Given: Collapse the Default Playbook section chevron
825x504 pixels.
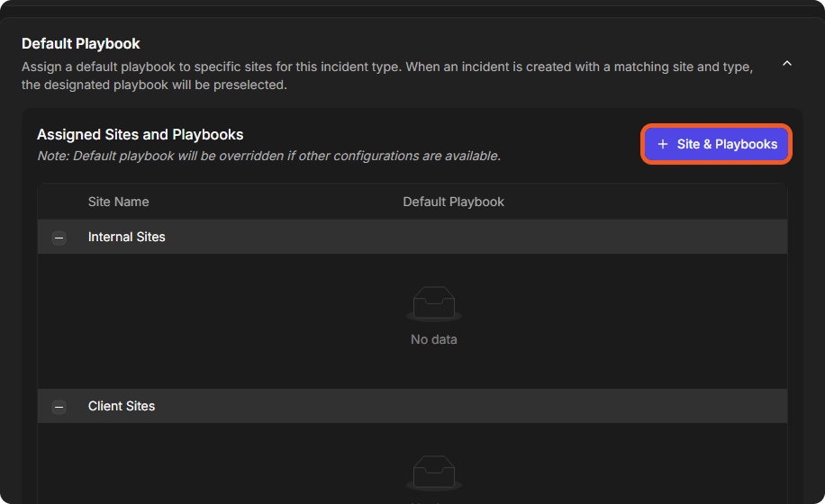Looking at the screenshot, I should coord(787,64).
